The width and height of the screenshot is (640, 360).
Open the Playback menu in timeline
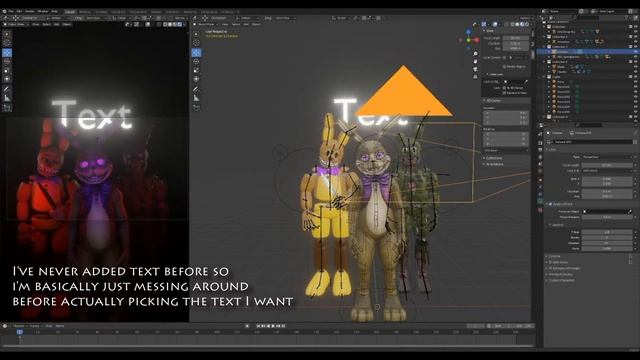(x=19, y=326)
